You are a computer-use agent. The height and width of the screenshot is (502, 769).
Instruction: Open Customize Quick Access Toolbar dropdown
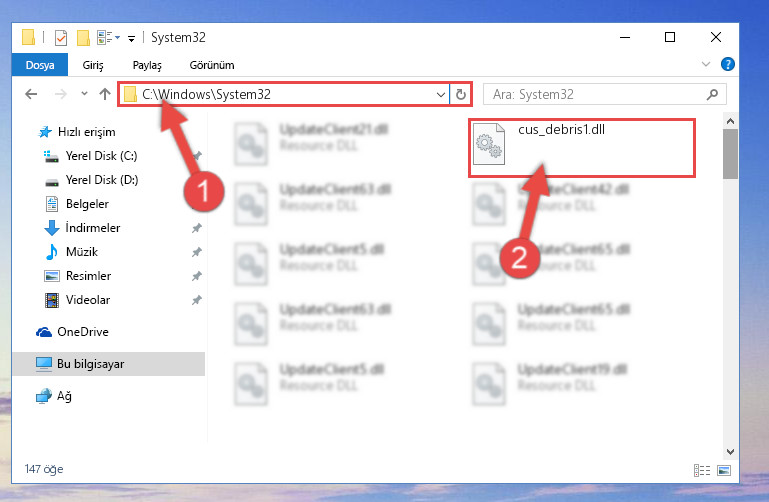point(131,38)
